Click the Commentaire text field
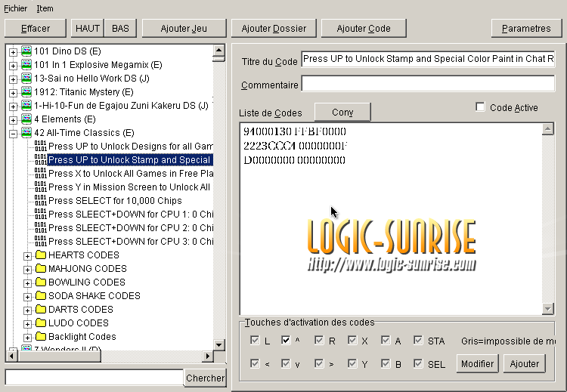 coord(427,83)
